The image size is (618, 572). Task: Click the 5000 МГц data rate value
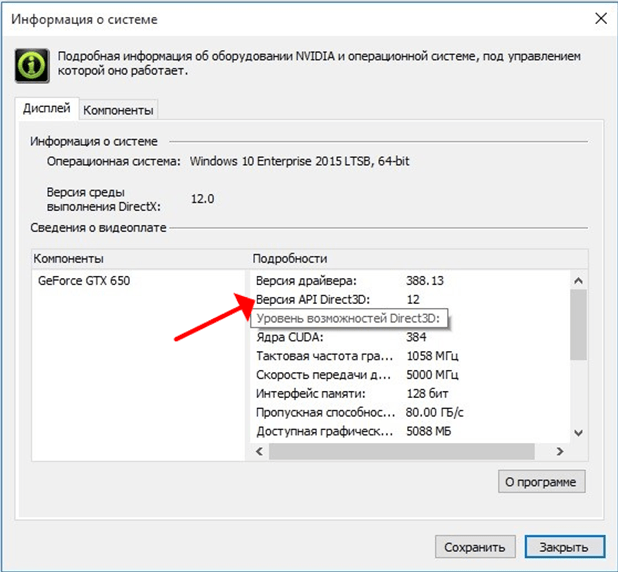coord(432,375)
